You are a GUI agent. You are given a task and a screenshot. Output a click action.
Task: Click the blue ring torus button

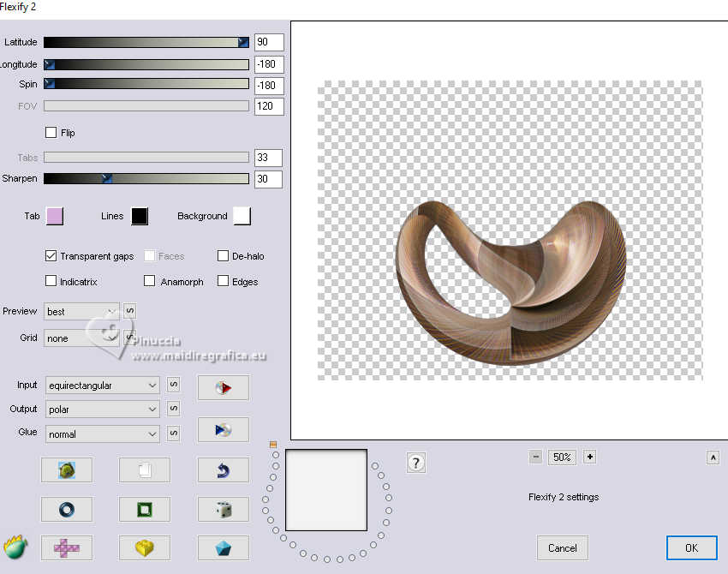[67, 510]
